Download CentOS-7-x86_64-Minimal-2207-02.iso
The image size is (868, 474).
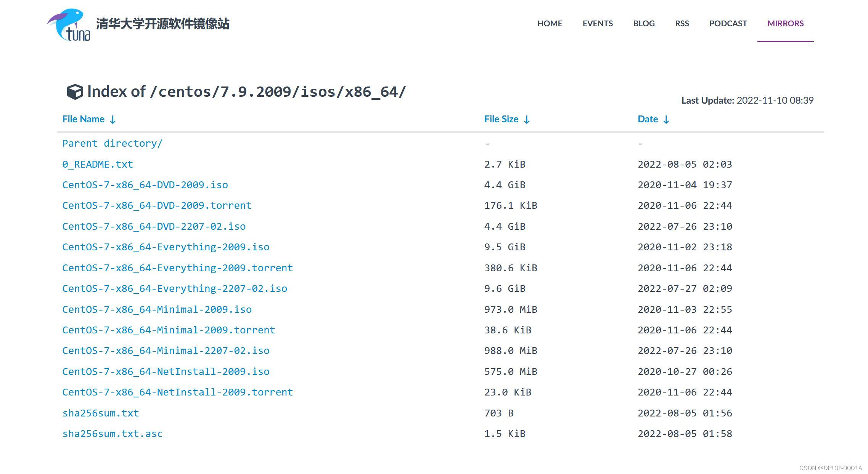[x=166, y=351]
